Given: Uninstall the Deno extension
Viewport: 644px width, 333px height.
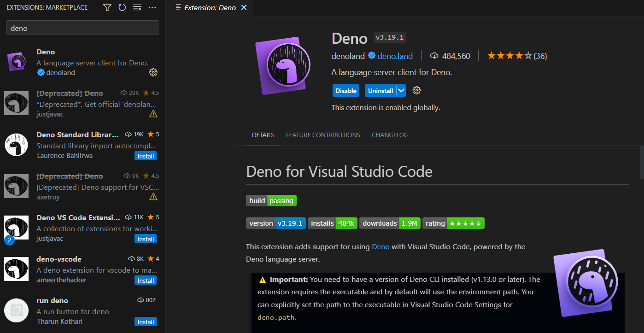Looking at the screenshot, I should 381,91.
